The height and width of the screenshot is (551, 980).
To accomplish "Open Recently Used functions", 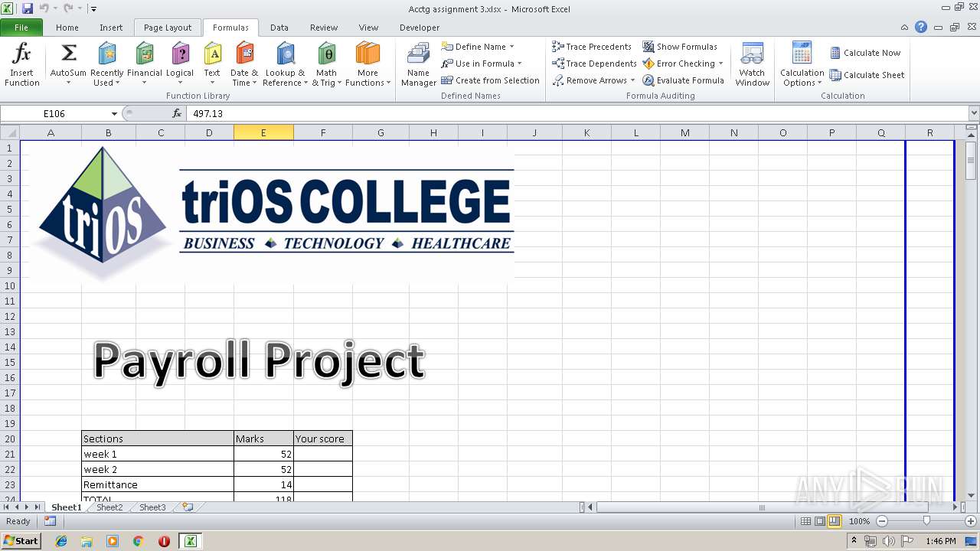I will point(106,65).
